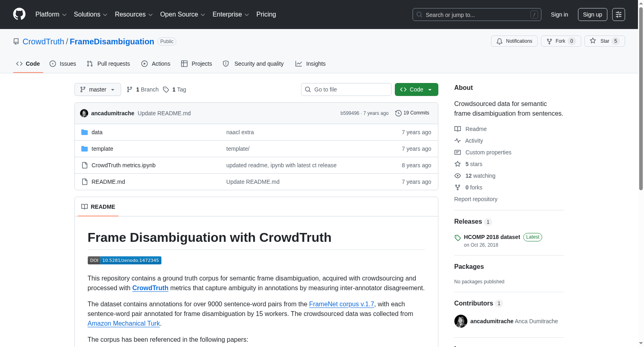Open the FrameDisambiguation repository link
Viewport: 644px width, 347px height.
[112, 42]
